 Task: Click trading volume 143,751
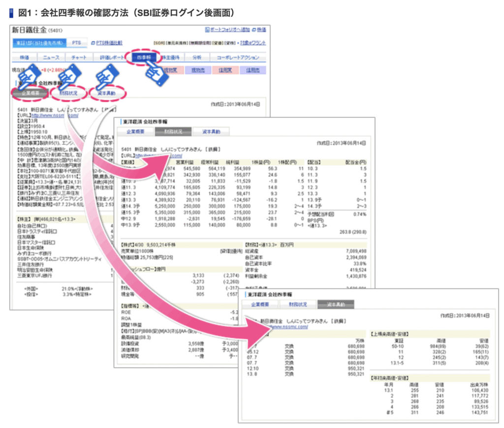(479, 413)
